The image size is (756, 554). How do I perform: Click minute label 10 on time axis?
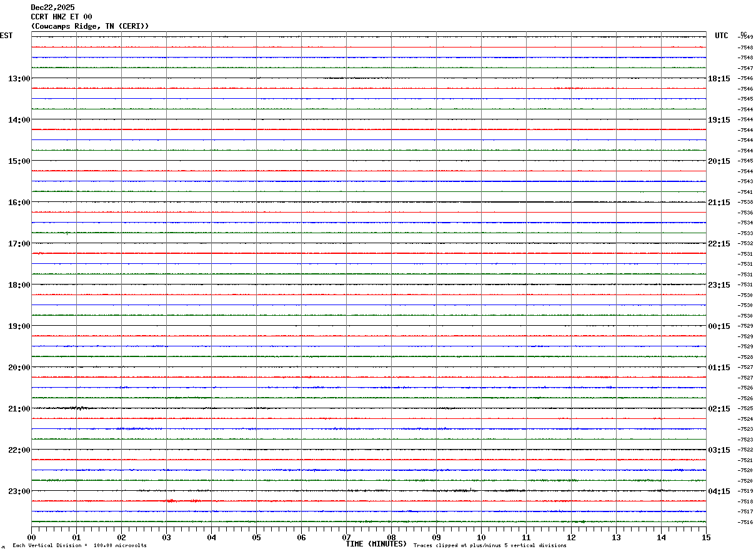tap(482, 537)
